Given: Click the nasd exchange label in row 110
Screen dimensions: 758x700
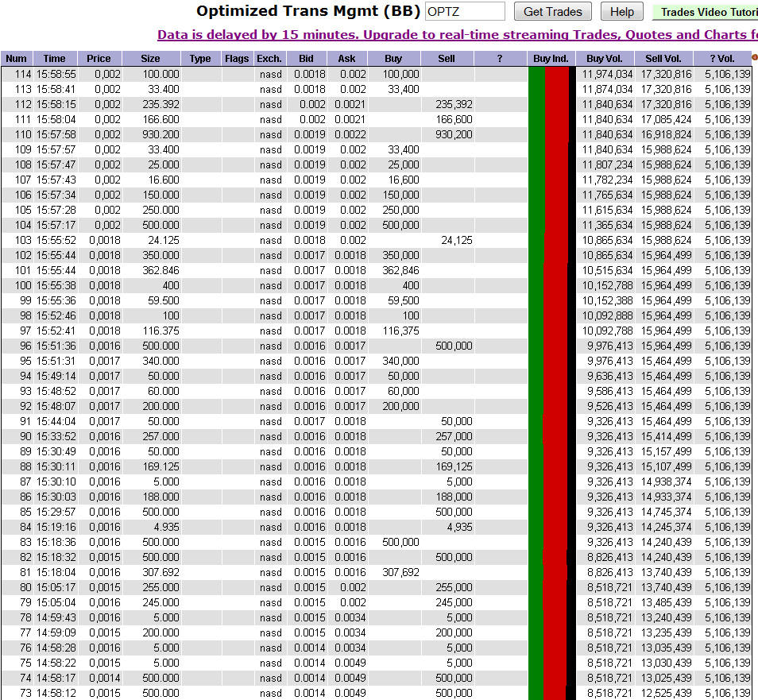Looking at the screenshot, I should (x=270, y=134).
